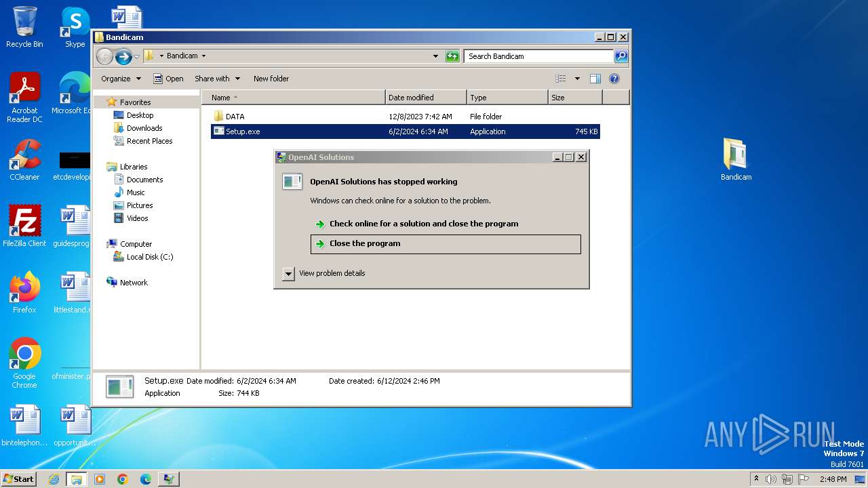The width and height of the screenshot is (868, 488).
Task: Select the DATA folder row
Action: click(x=406, y=117)
